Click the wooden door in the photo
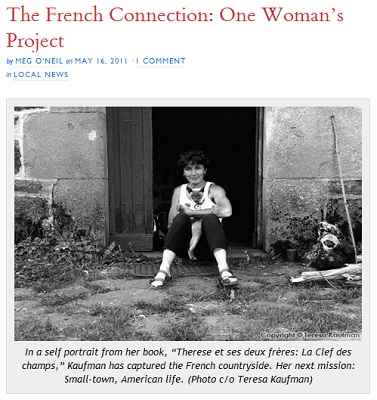377x400 pixels. (129, 178)
